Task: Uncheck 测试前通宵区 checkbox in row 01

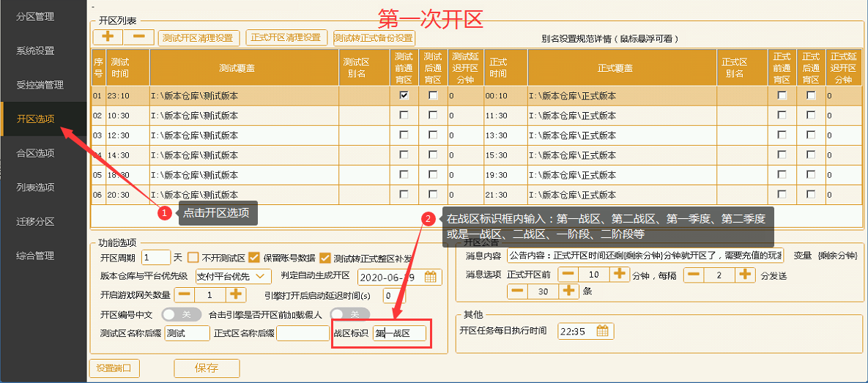Action: tap(404, 95)
